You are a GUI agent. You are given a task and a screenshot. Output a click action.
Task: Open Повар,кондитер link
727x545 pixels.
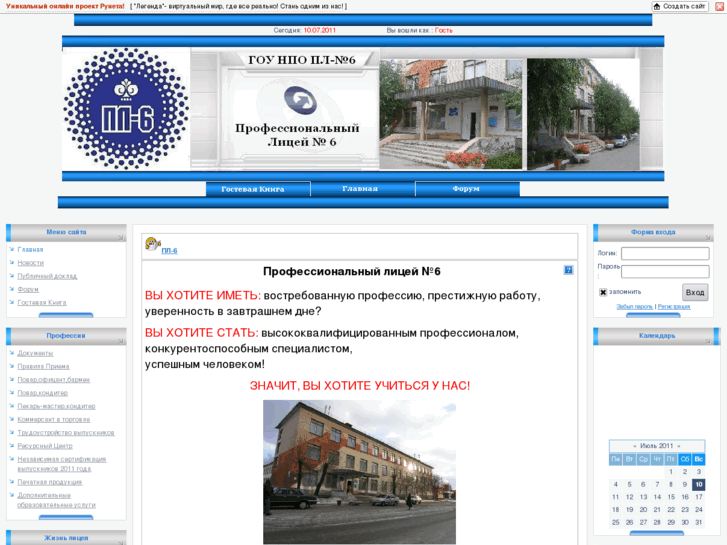coord(42,393)
